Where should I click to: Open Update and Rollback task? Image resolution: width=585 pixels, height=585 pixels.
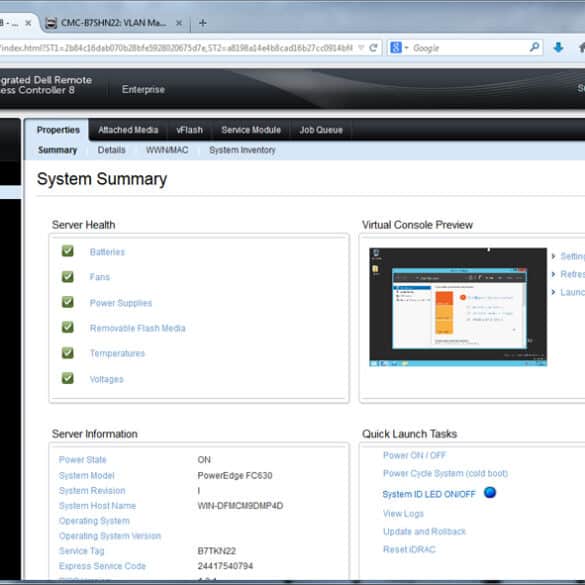425,531
